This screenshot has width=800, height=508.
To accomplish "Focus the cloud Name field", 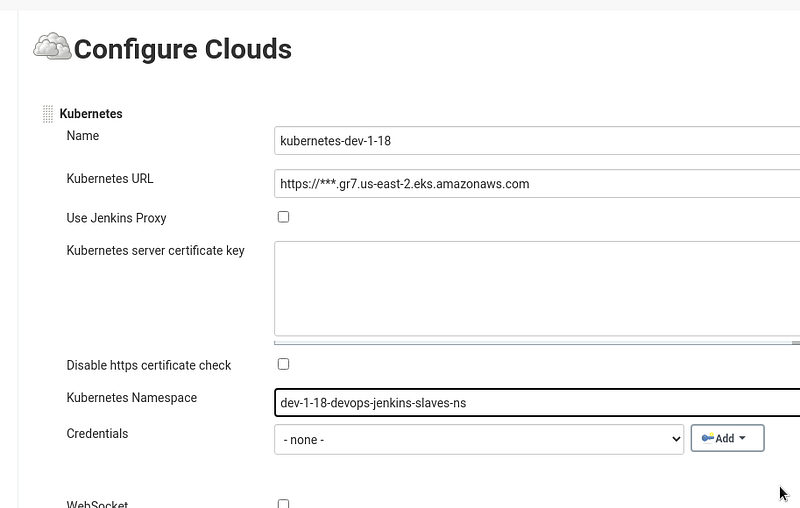I will [537, 141].
